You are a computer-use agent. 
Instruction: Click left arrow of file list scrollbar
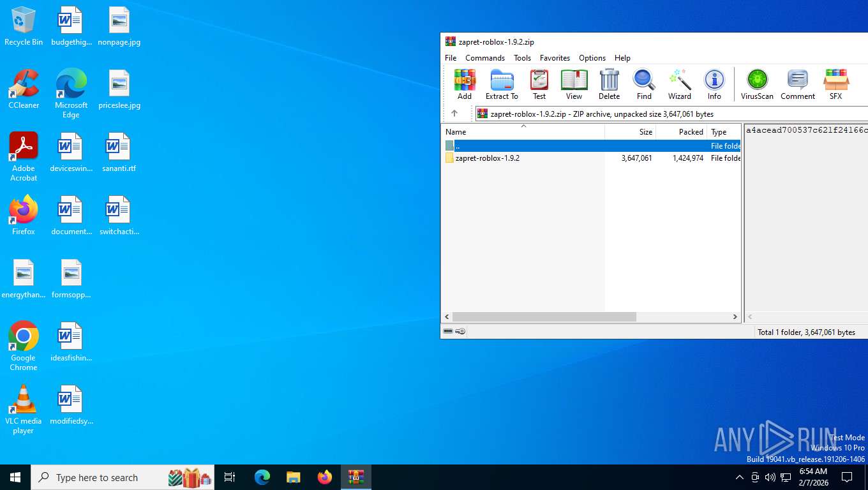(x=447, y=316)
